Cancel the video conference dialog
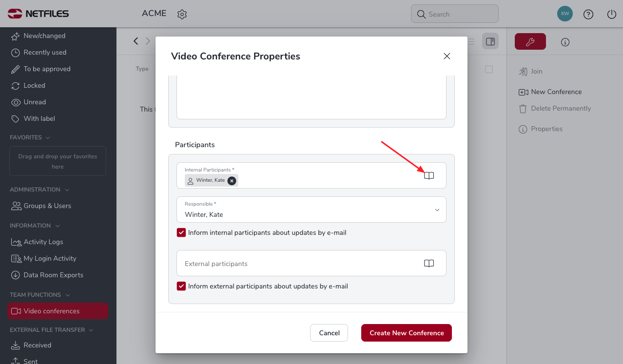Image resolution: width=623 pixels, height=364 pixels. click(x=329, y=333)
